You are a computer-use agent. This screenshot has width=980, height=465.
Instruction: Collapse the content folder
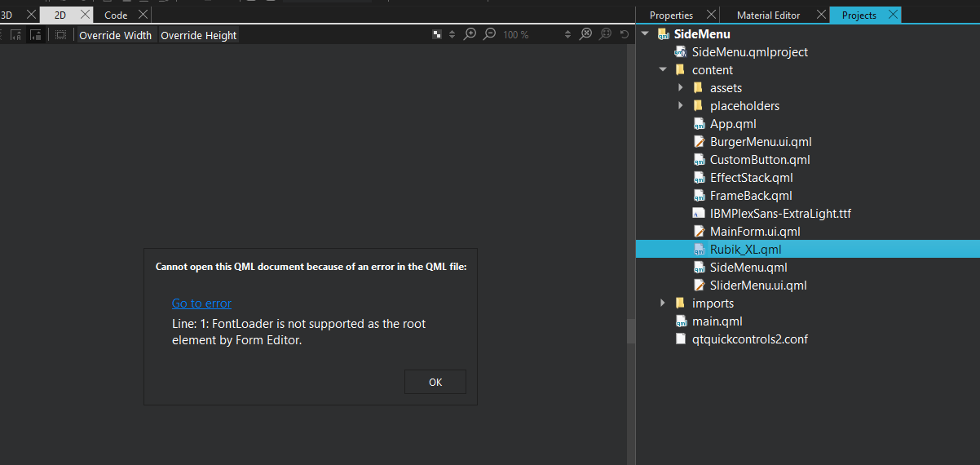(663, 70)
